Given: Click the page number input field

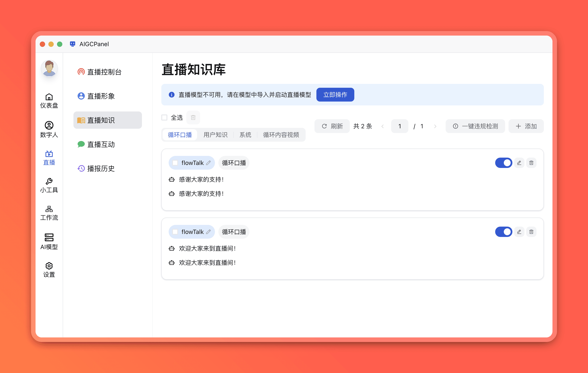Looking at the screenshot, I should click(x=400, y=126).
